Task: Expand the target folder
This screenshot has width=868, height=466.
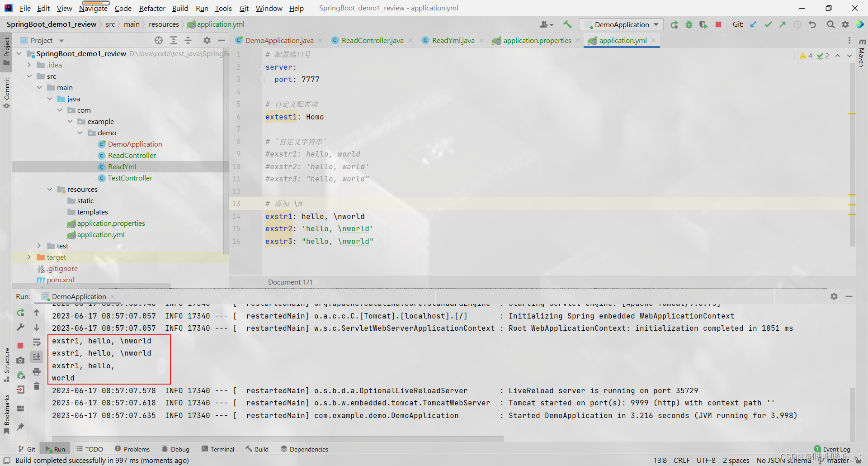Action: (29, 257)
